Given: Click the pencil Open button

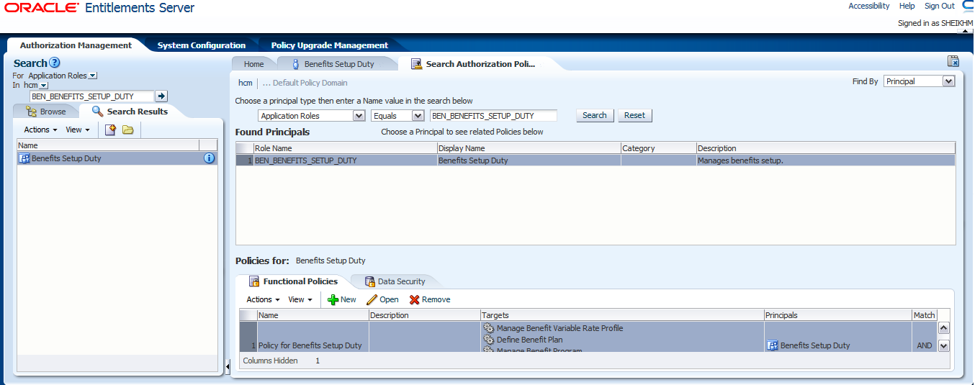Looking at the screenshot, I should [382, 299].
